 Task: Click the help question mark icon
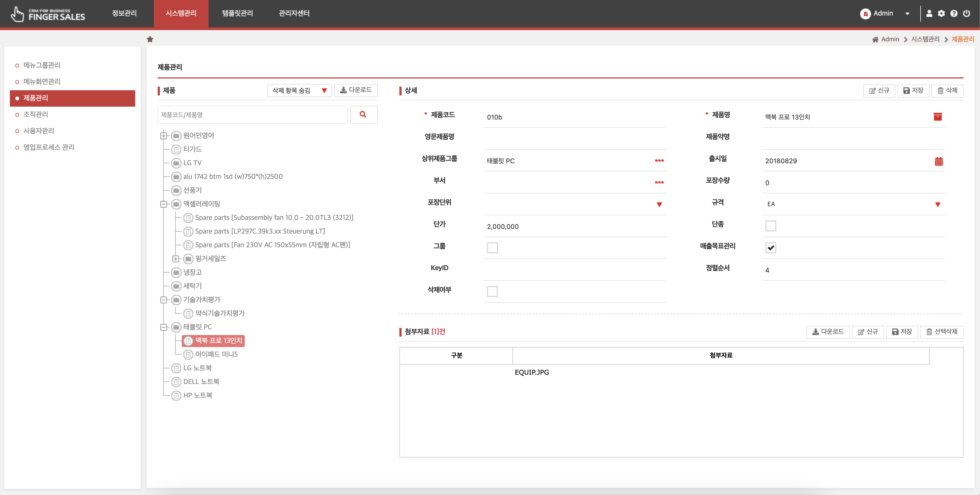954,13
